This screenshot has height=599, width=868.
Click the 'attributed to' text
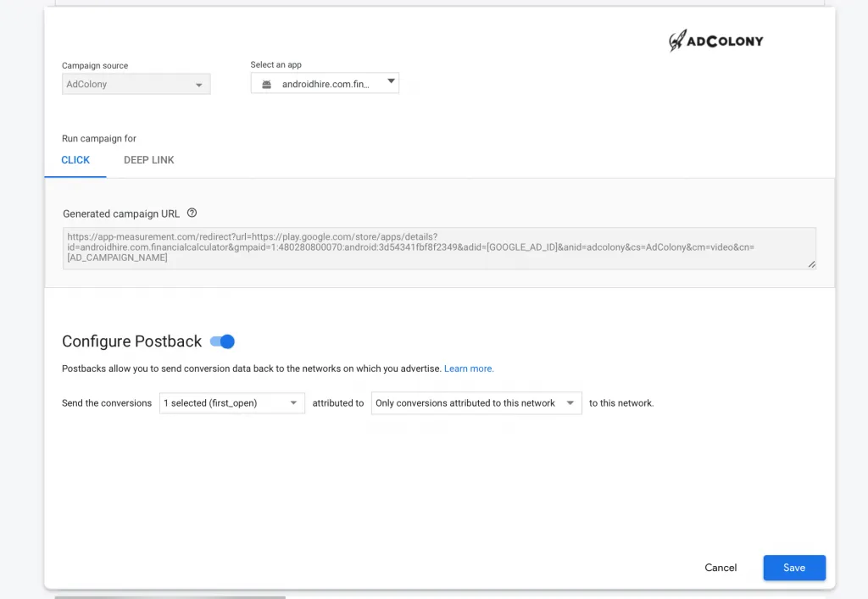coord(338,403)
